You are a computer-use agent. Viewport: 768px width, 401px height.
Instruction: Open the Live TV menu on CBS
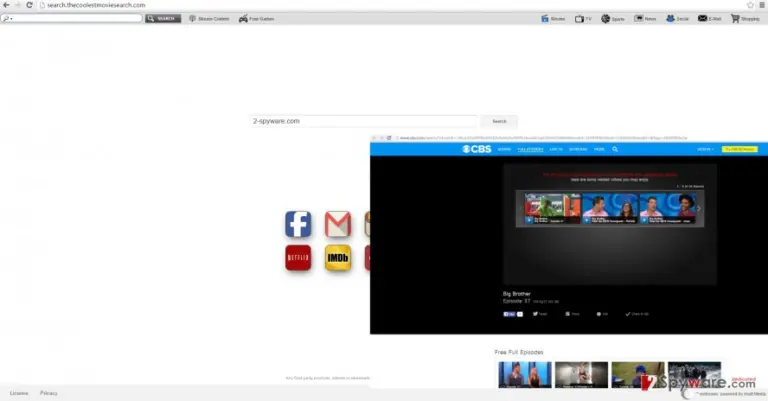pyautogui.click(x=556, y=149)
